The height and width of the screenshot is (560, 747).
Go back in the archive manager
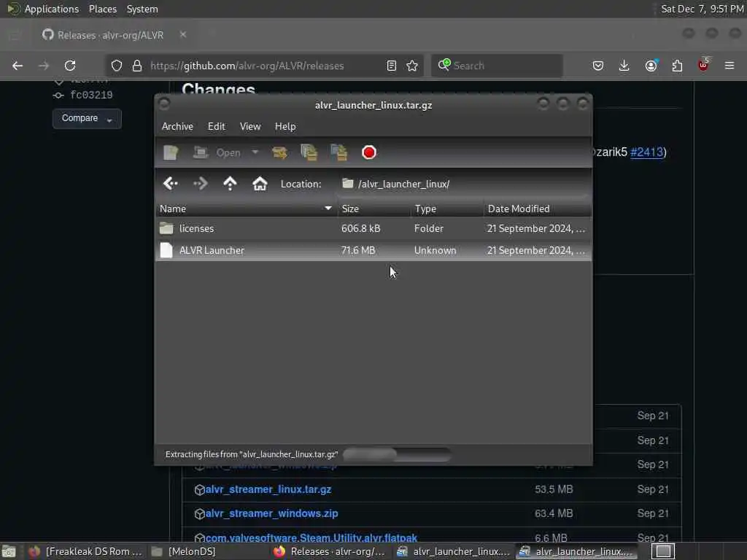point(171,183)
